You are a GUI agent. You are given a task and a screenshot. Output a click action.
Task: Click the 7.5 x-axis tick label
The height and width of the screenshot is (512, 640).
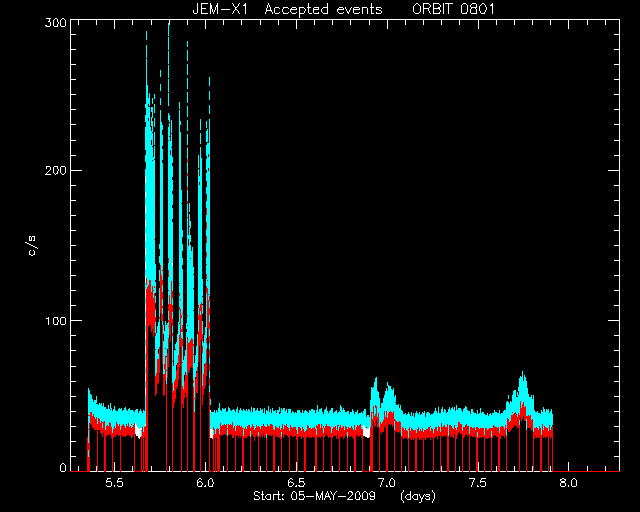coord(478,483)
